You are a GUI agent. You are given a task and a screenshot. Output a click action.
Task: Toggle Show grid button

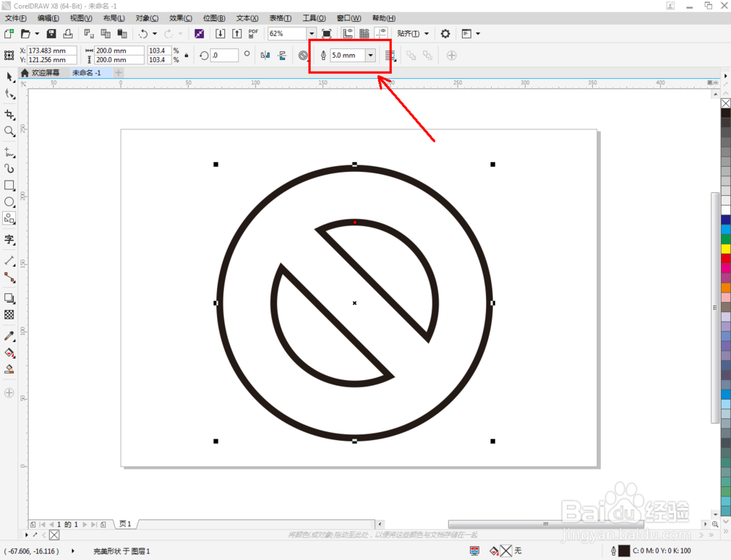(365, 34)
